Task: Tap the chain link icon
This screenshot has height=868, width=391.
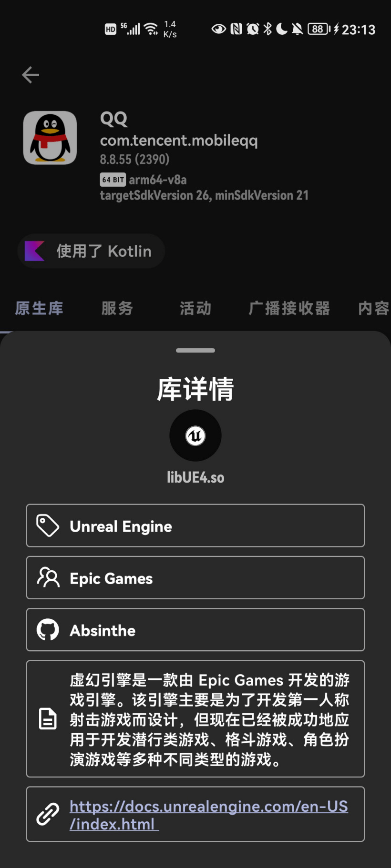Action: [x=48, y=814]
